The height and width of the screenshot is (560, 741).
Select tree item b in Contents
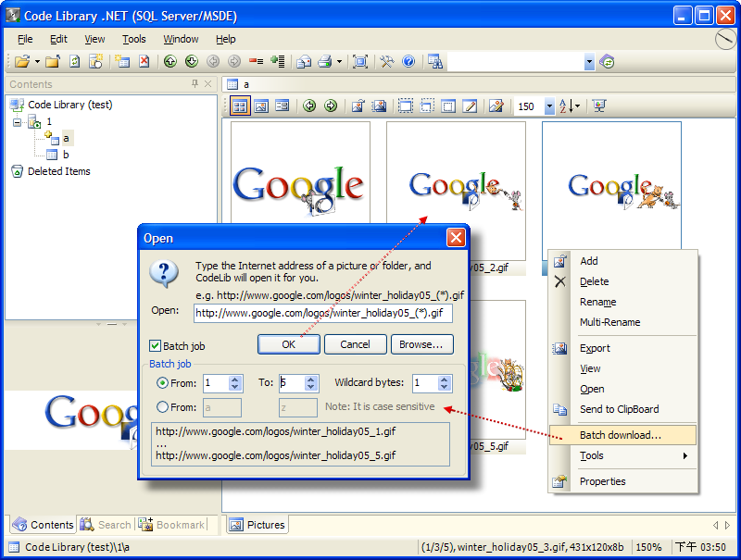66,155
